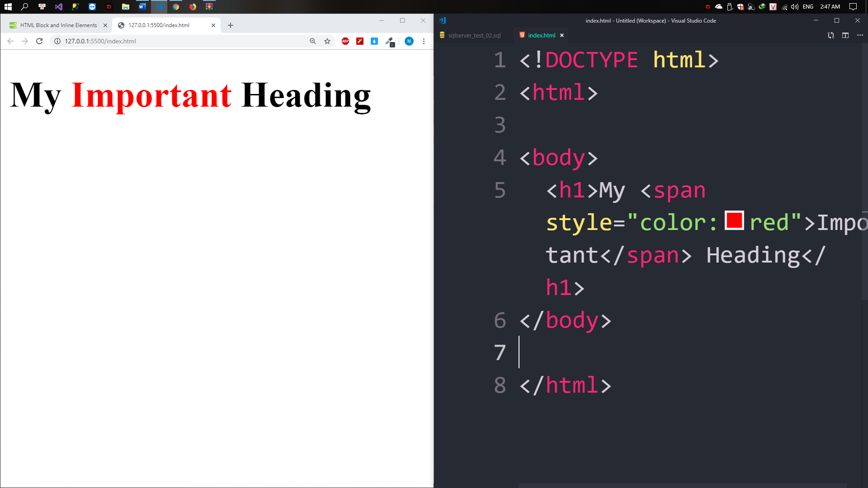Bookmark this page with the star icon
Viewport: 868px width, 488px height.
327,41
